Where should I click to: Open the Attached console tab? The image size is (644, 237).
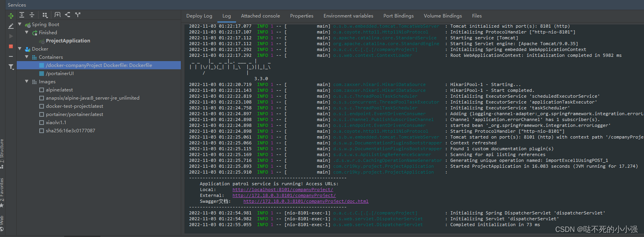261,16
